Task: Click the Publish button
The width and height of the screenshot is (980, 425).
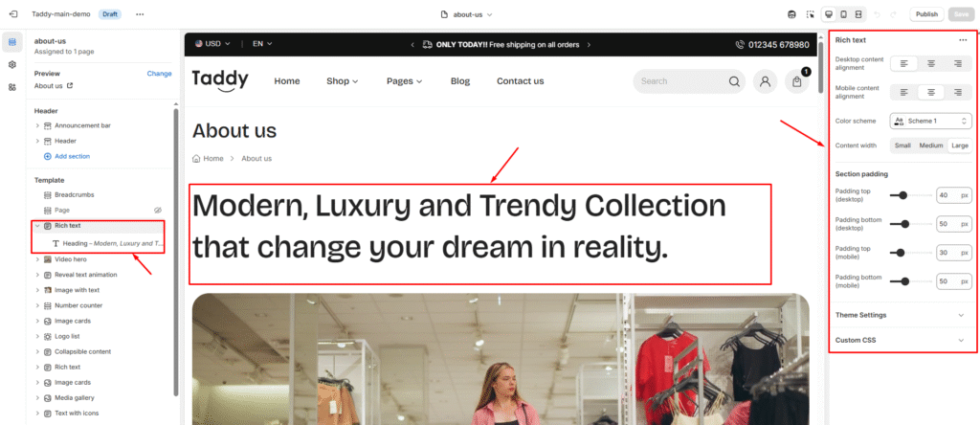Action: [x=926, y=14]
